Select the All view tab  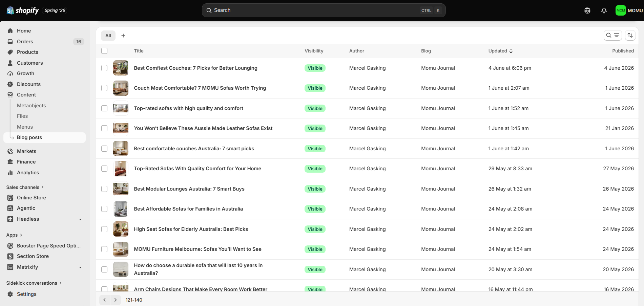108,36
